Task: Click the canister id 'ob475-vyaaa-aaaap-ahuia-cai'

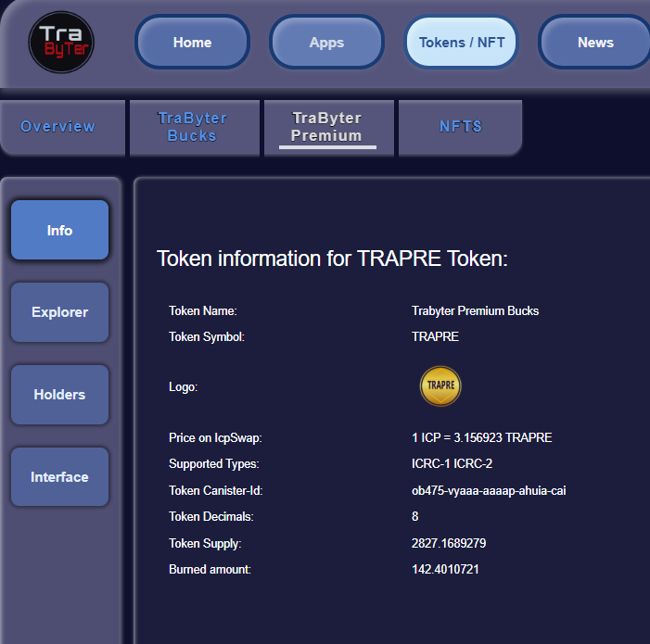Action: click(x=489, y=491)
